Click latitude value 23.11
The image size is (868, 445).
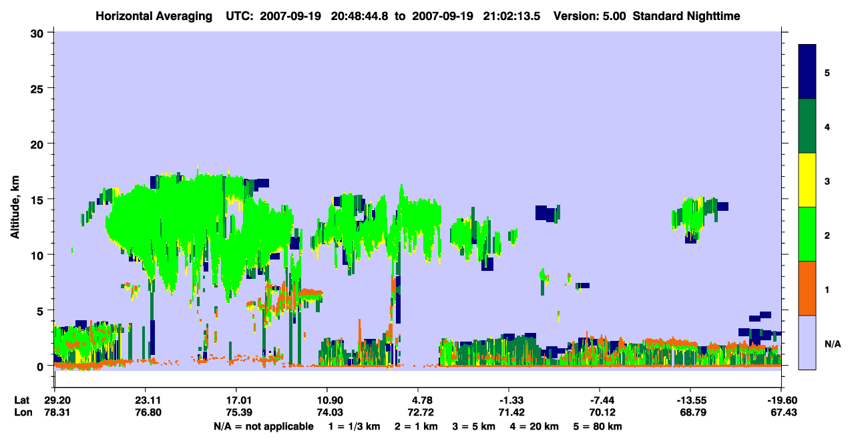pyautogui.click(x=145, y=400)
